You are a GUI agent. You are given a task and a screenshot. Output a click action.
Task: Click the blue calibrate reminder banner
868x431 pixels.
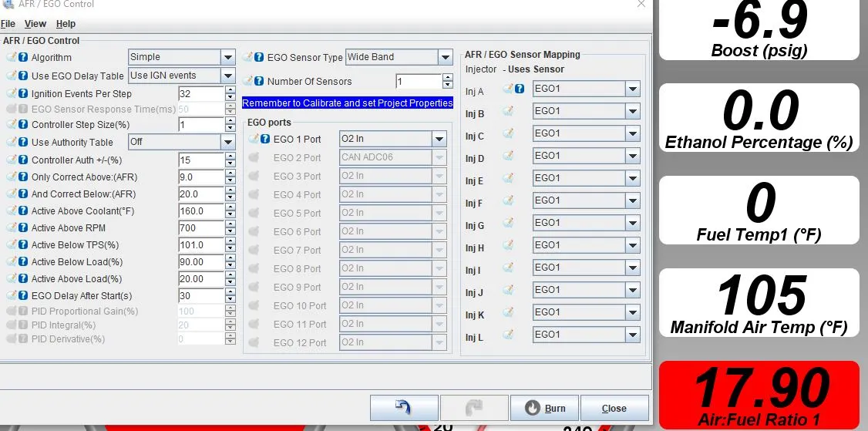(348, 103)
